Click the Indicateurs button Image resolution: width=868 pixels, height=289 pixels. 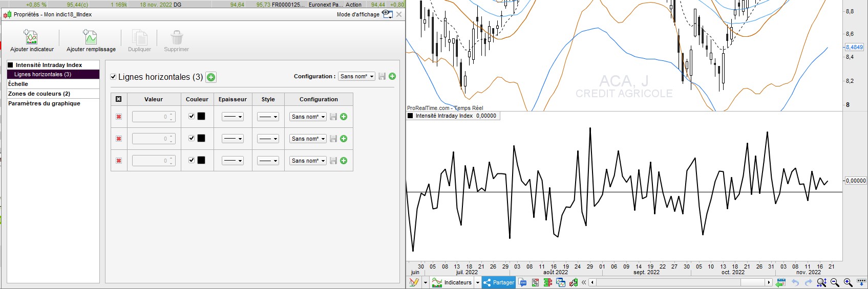453,282
